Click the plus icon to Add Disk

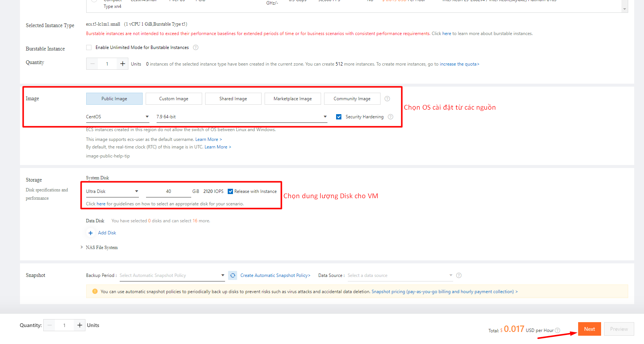pos(90,233)
